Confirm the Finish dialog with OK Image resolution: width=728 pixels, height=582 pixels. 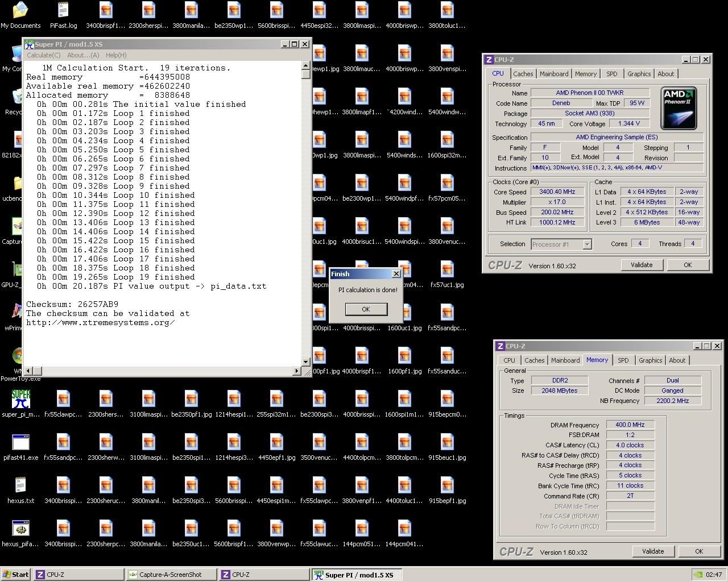point(366,309)
